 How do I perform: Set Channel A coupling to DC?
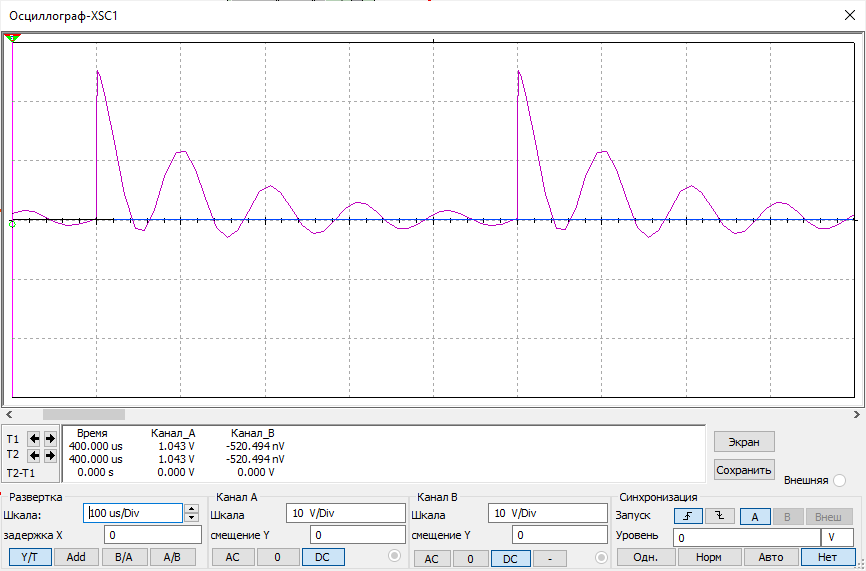(x=323, y=557)
